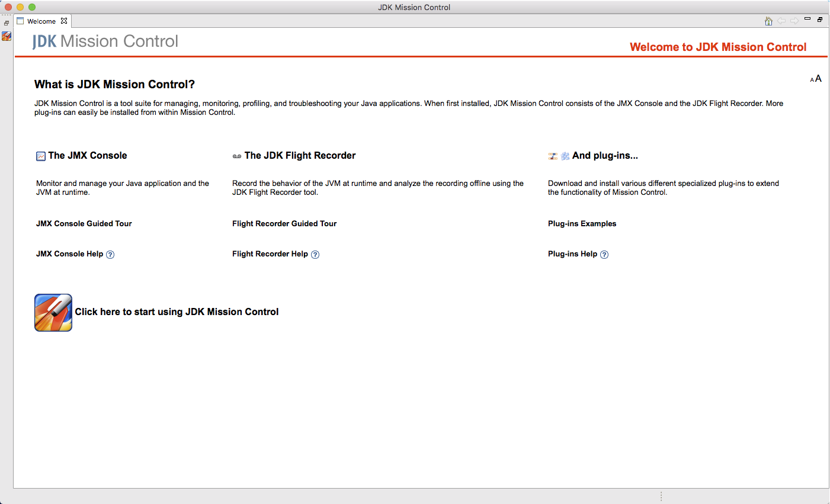Screen dimensions: 830x504
Task: Click the 'Monitor and manage your Java application' description
Action: coord(123,188)
